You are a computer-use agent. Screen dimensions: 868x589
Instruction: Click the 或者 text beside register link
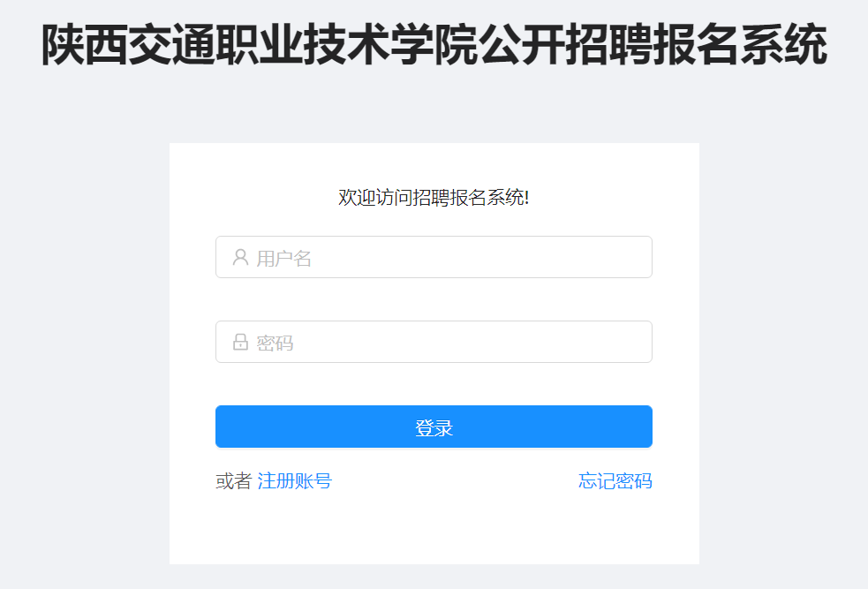coord(234,481)
